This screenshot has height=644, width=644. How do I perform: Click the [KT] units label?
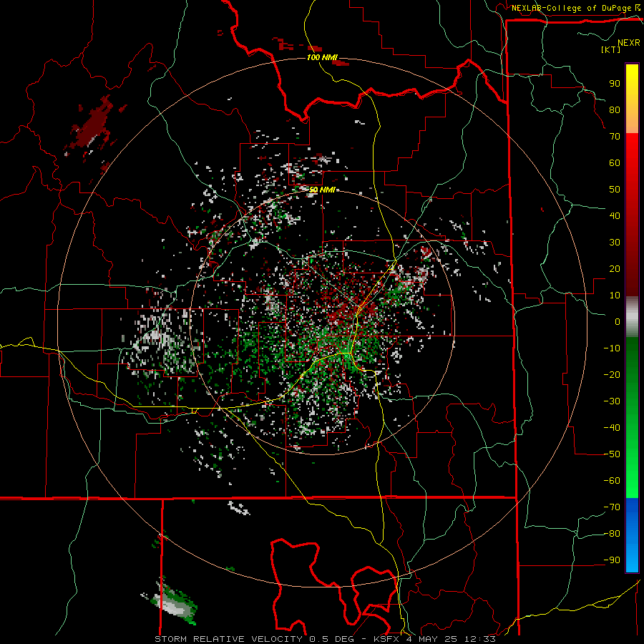[611, 49]
